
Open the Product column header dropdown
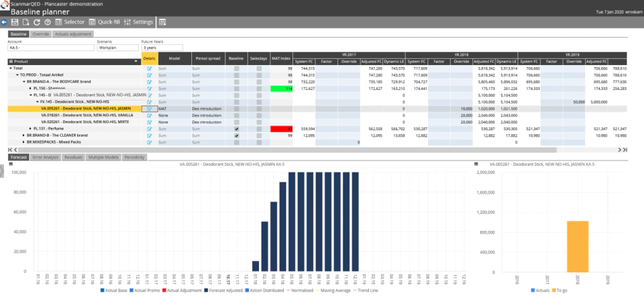[136, 62]
